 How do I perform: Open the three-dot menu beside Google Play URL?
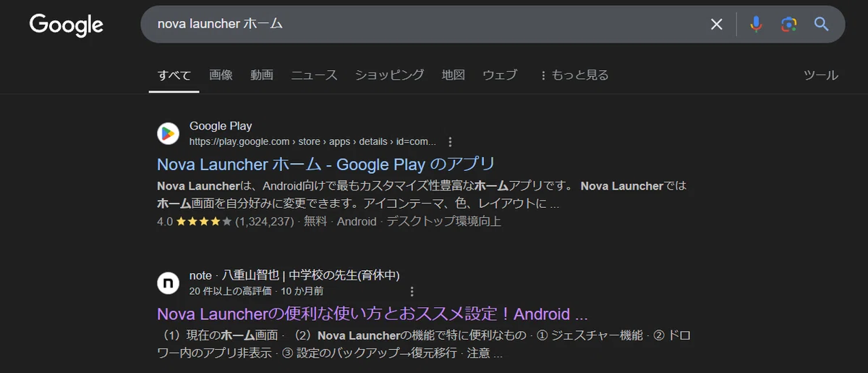tap(450, 141)
